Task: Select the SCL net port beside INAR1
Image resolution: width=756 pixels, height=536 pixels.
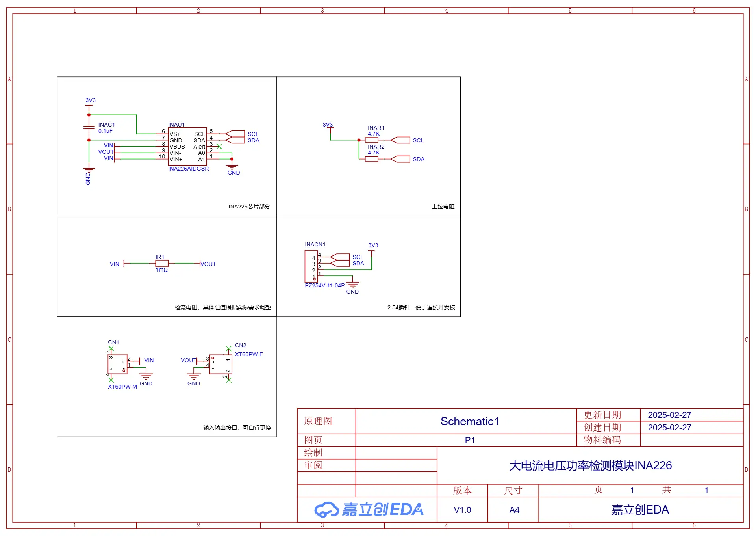Action: pyautogui.click(x=401, y=140)
